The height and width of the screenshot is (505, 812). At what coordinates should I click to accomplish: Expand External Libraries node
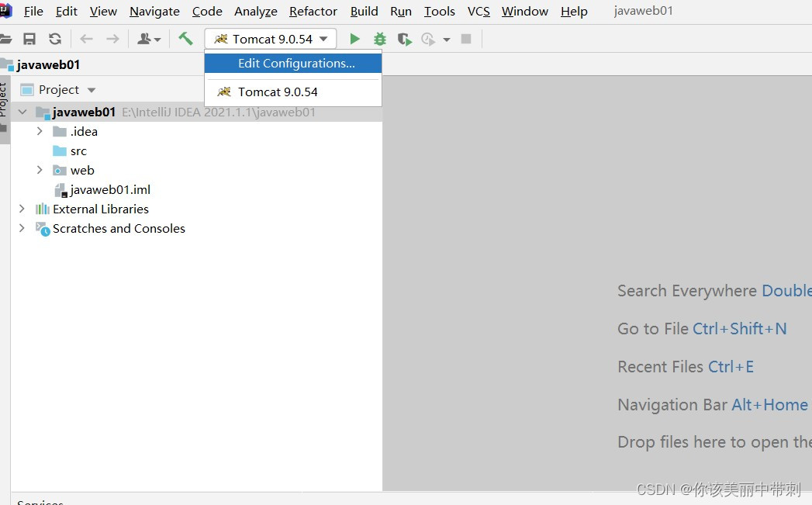pyautogui.click(x=22, y=209)
